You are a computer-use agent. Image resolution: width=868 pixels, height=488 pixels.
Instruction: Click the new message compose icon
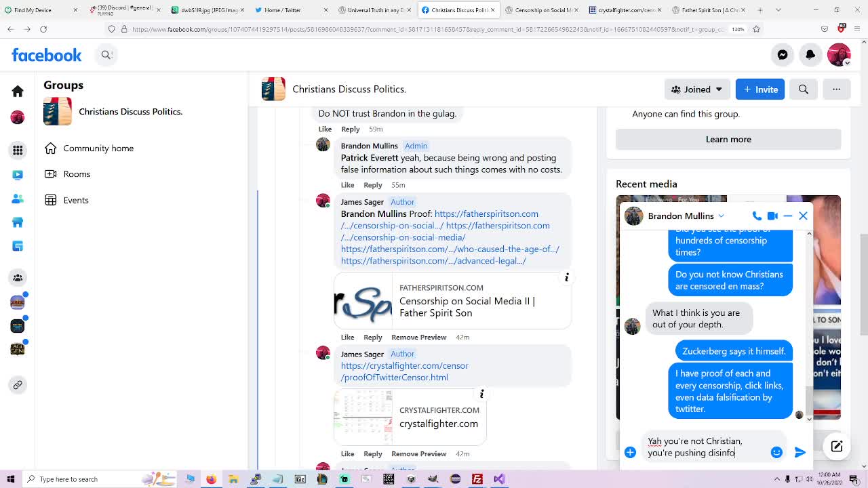pyautogui.click(x=837, y=446)
